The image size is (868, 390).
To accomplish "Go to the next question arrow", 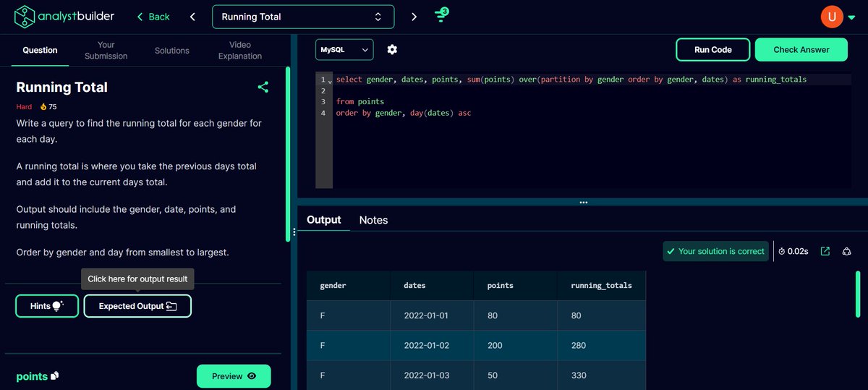I will click(414, 17).
